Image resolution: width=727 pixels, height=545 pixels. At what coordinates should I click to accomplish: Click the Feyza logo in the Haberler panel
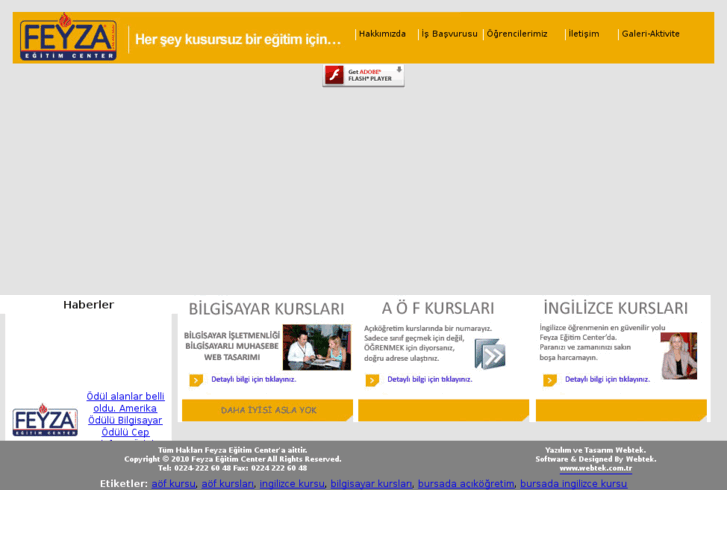(45, 420)
